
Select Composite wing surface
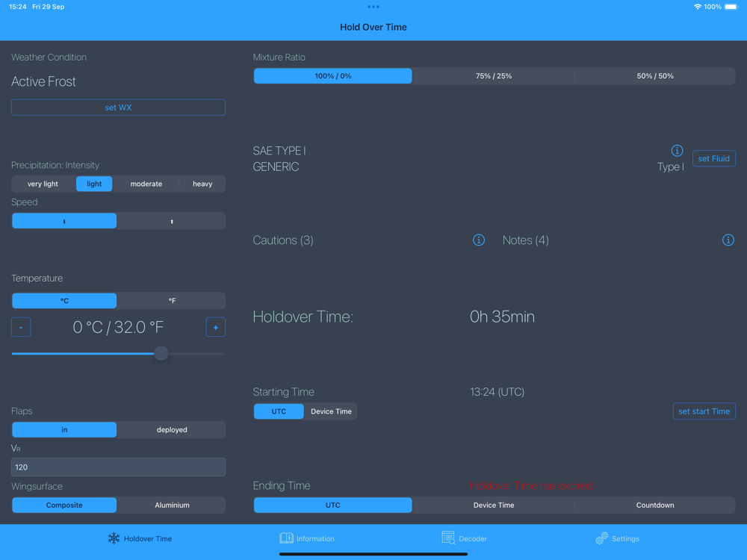[64, 505]
